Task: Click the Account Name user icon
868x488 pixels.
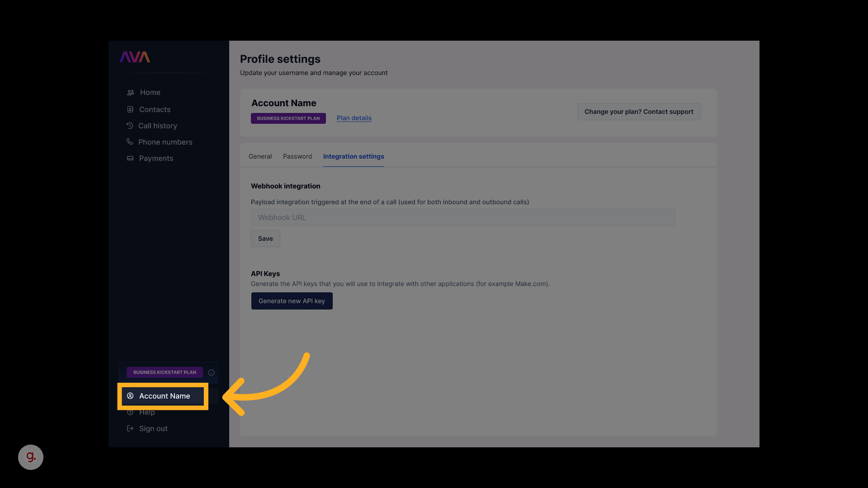Action: 130,396
